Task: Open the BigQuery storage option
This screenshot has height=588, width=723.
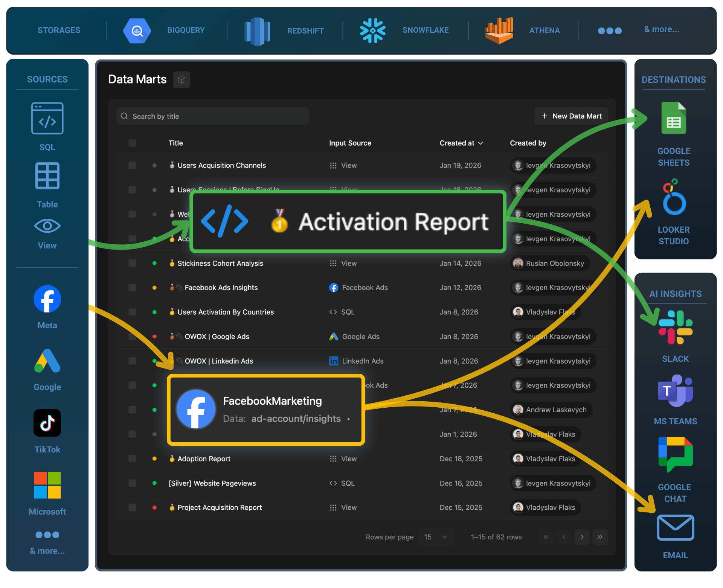Action: coord(137,30)
